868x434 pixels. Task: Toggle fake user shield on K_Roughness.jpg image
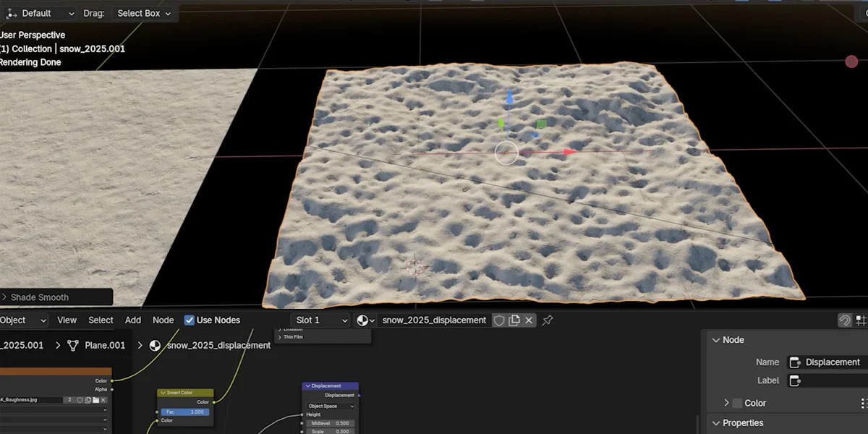coord(80,400)
